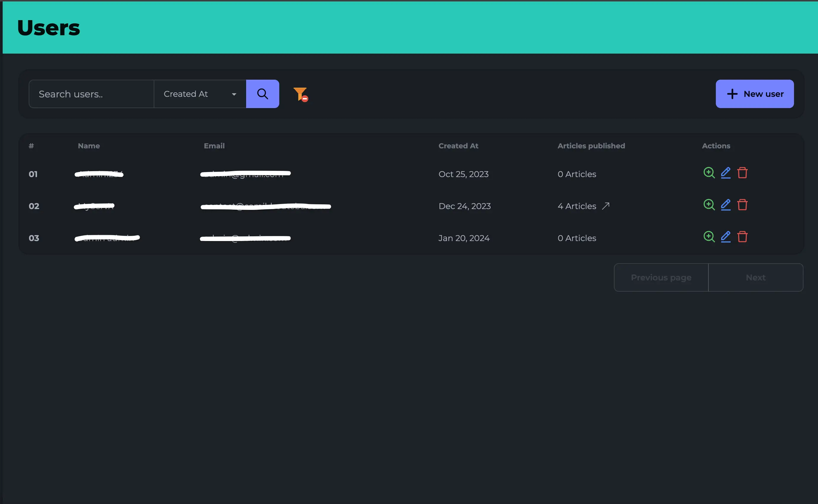Click the Next pagination button

(x=755, y=277)
